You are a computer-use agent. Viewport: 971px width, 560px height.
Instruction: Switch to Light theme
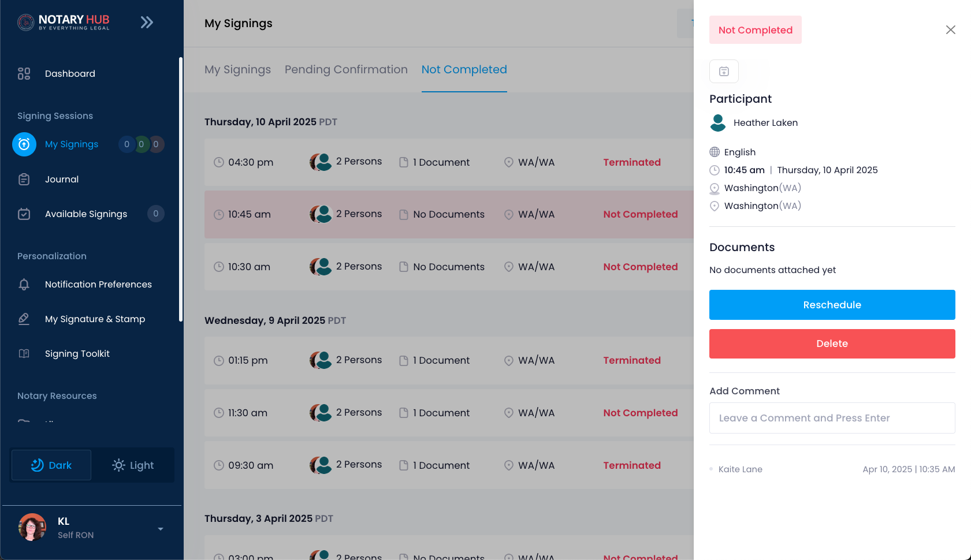pos(133,465)
